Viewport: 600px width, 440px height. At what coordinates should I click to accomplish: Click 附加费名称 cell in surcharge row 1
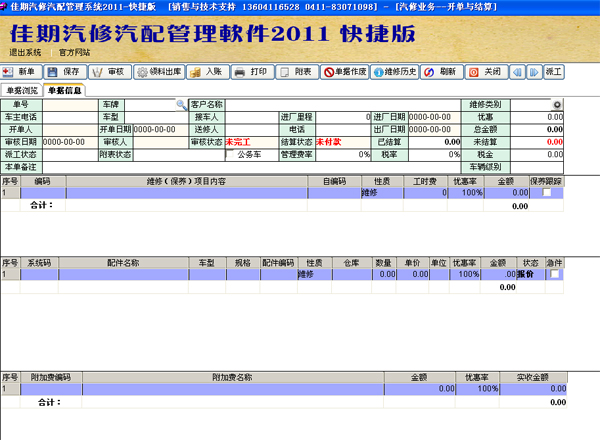tap(233, 389)
